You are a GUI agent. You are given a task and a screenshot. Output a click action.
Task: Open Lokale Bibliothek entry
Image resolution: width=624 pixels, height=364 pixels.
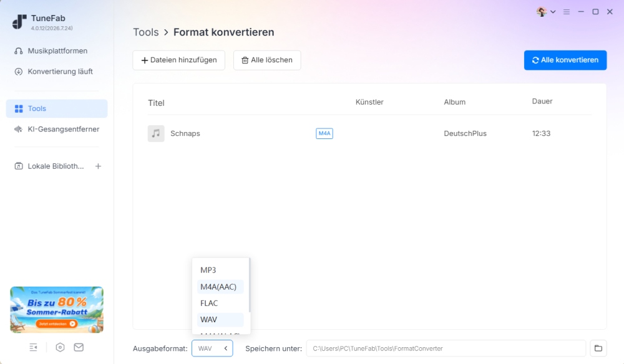click(49, 166)
